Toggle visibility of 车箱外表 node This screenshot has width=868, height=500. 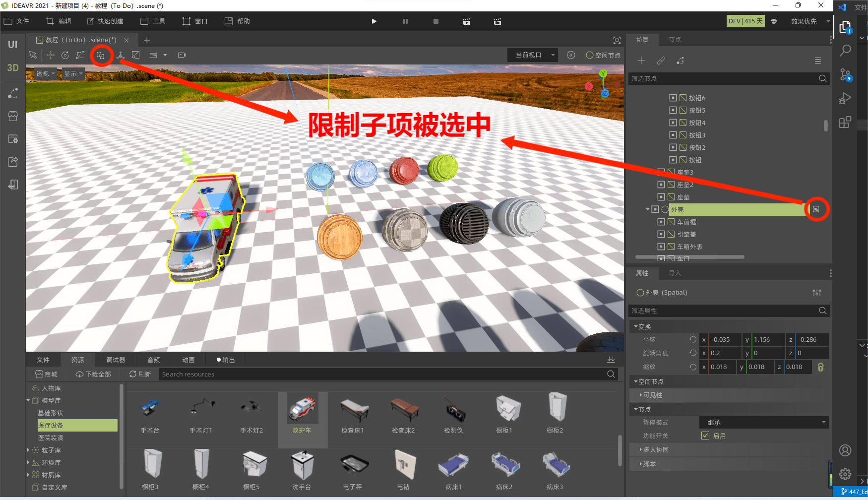click(661, 247)
